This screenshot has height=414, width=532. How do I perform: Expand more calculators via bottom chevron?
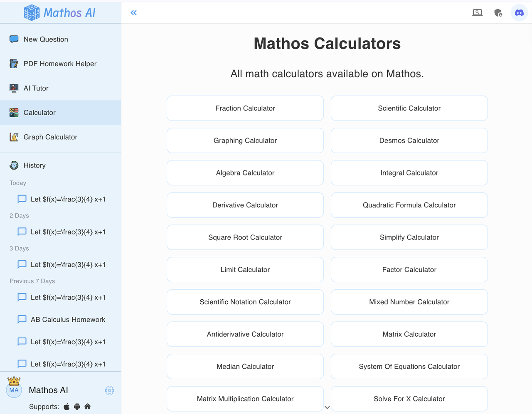click(327, 407)
